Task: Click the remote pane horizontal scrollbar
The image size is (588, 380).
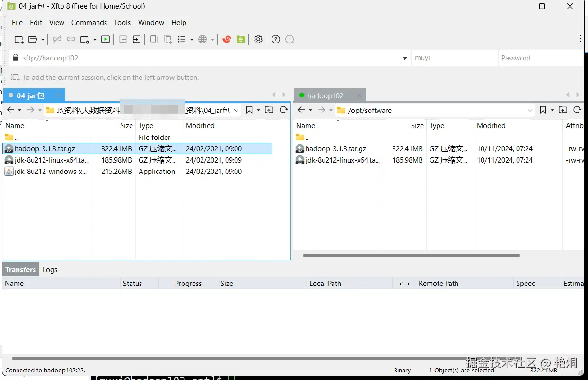Action: point(411,255)
